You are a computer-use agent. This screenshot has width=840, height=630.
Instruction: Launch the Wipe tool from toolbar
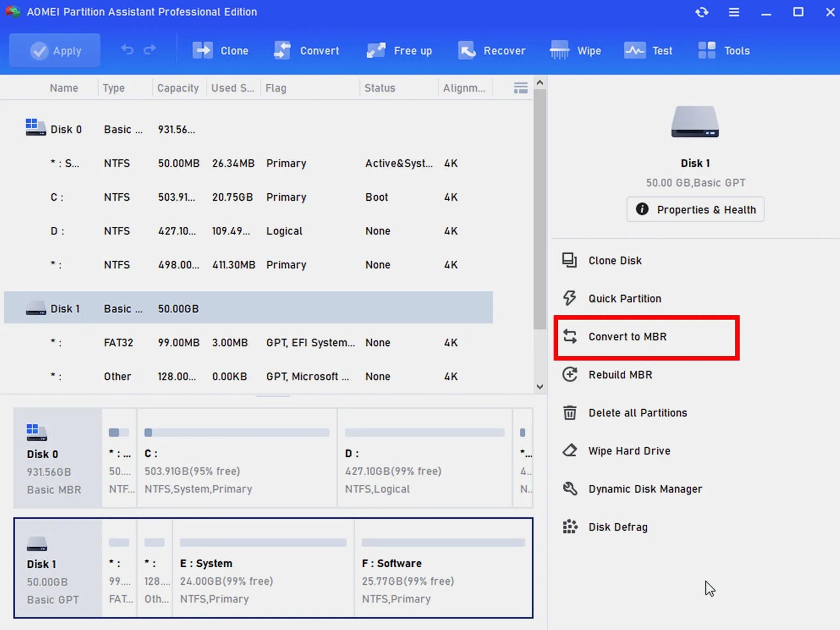[x=559, y=51]
